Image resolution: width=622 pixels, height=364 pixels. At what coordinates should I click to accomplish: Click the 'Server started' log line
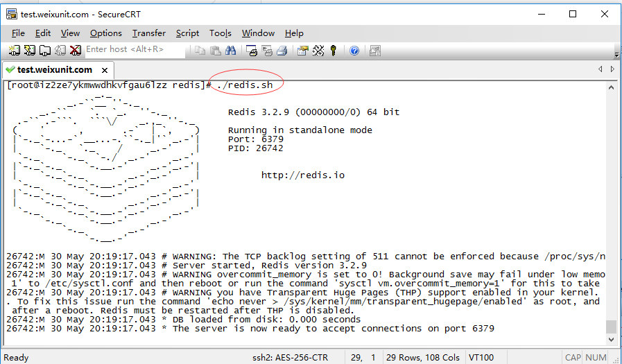coord(187,266)
